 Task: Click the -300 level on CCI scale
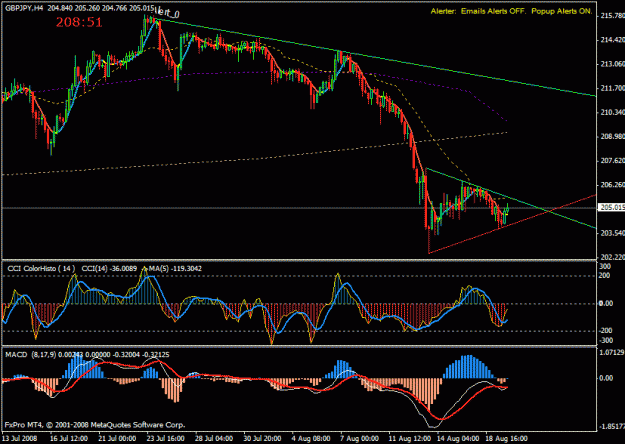[x=605, y=340]
